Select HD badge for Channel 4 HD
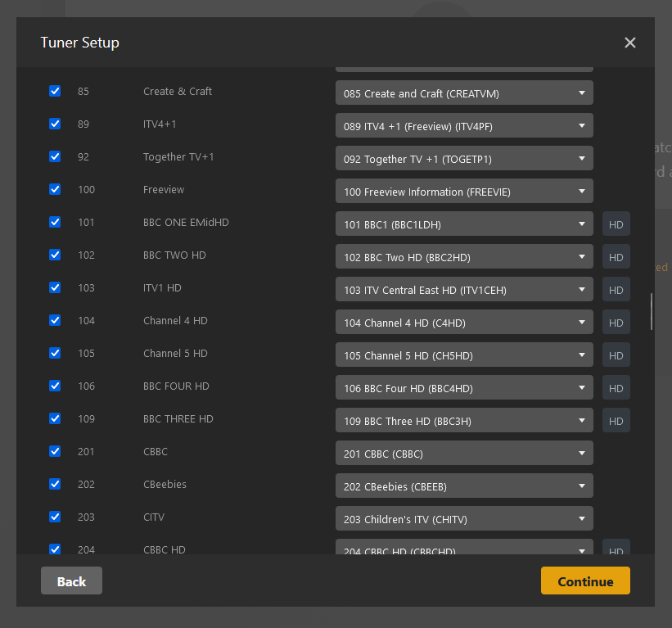 point(616,323)
